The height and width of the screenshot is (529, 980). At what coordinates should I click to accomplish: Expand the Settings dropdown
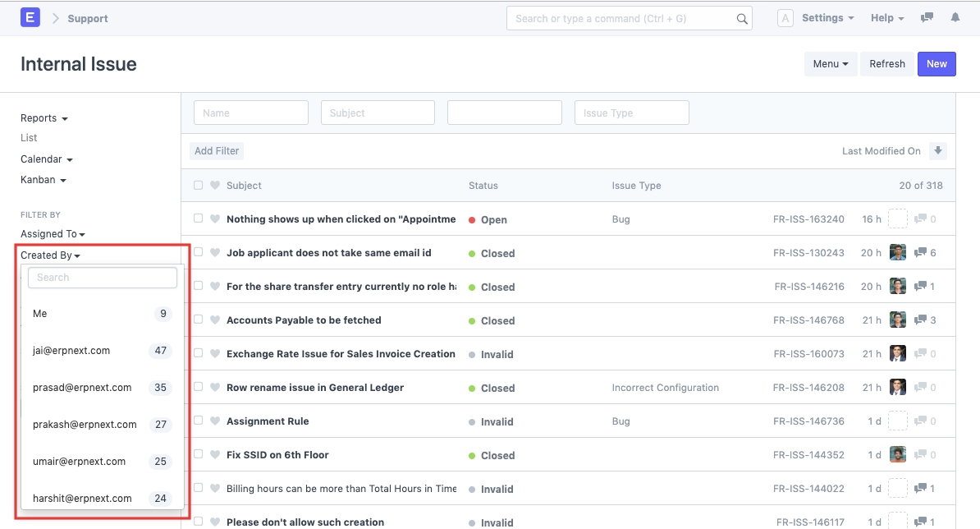point(827,18)
